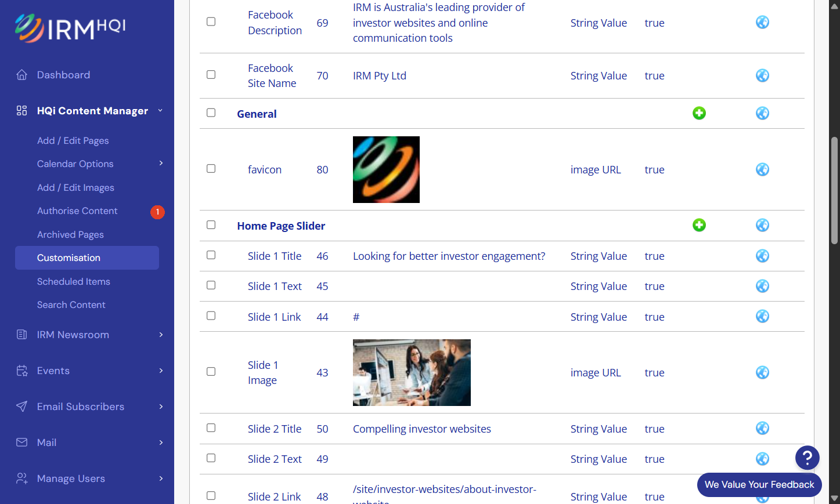Open the Slide 1 Title setting link
Viewport: 840px width, 504px height.
pos(275,256)
